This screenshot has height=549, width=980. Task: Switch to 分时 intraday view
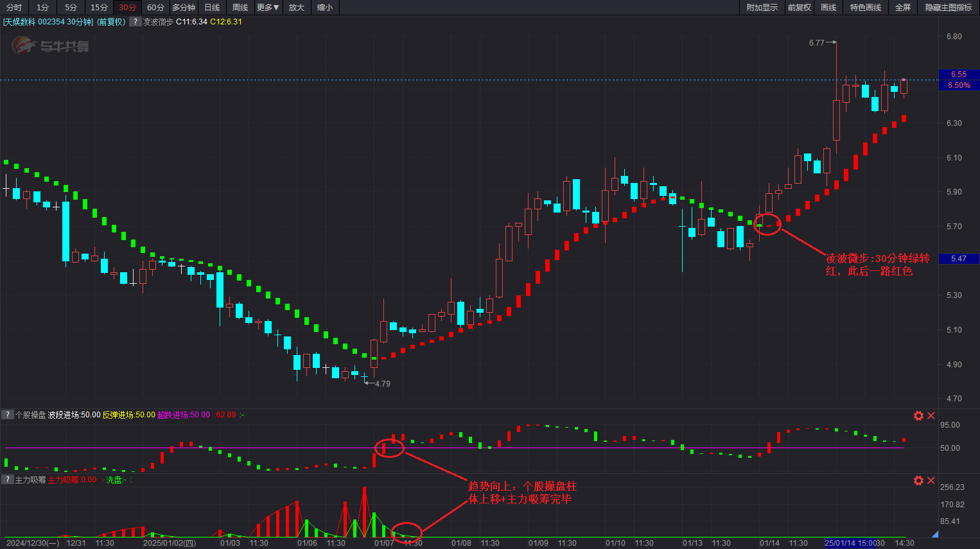click(x=14, y=8)
